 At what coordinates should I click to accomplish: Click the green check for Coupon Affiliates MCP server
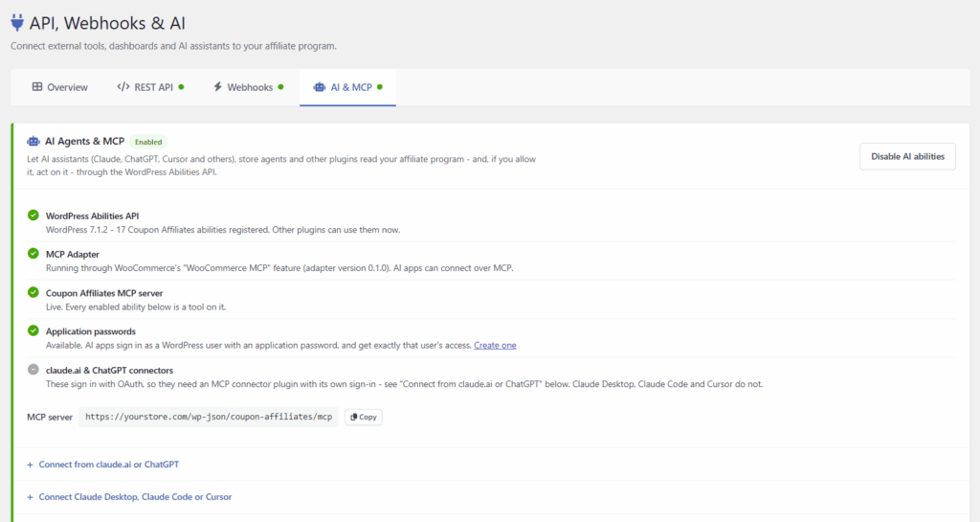click(33, 292)
